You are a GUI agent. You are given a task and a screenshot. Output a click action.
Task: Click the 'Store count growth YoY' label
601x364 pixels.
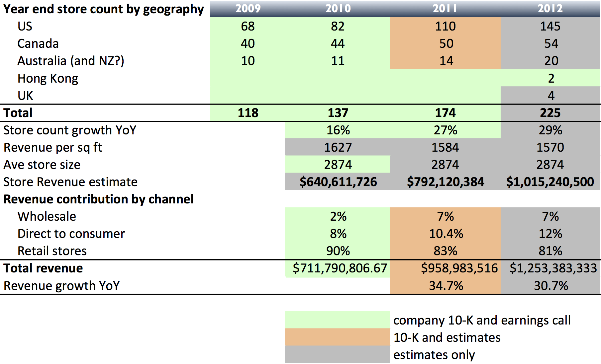tap(70, 130)
